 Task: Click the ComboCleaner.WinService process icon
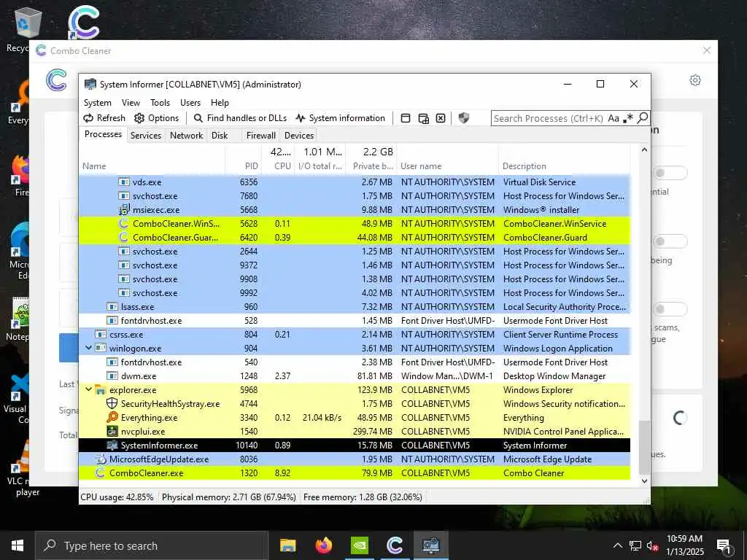click(x=124, y=223)
